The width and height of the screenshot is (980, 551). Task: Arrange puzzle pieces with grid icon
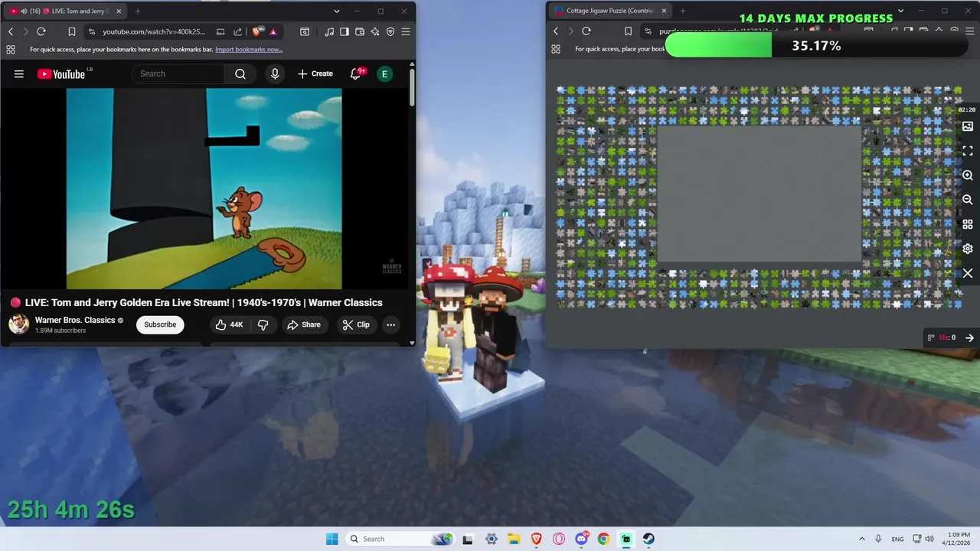click(968, 224)
